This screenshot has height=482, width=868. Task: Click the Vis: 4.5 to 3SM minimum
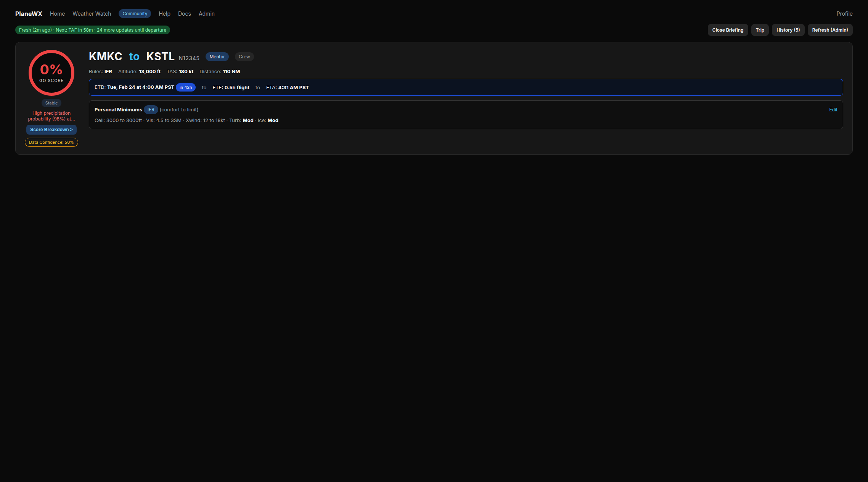[x=164, y=120]
